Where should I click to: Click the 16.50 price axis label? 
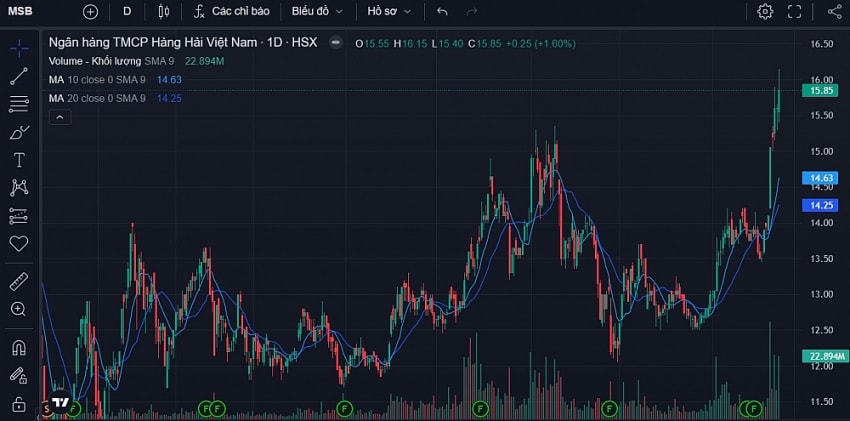point(820,44)
